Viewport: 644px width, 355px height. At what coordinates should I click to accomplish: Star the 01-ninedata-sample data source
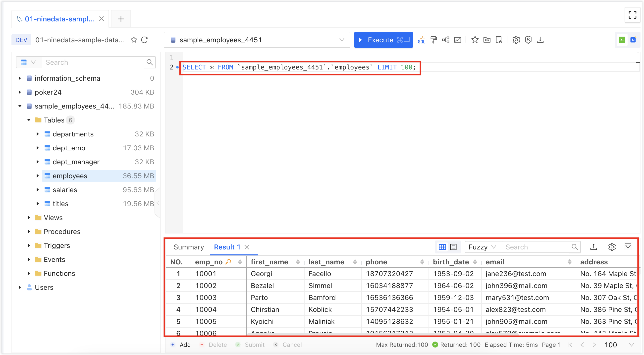134,40
